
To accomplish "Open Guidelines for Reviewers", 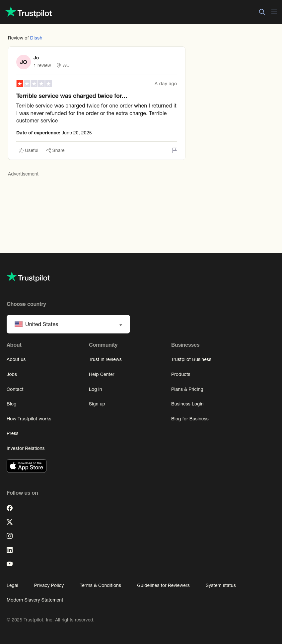I will point(163,585).
